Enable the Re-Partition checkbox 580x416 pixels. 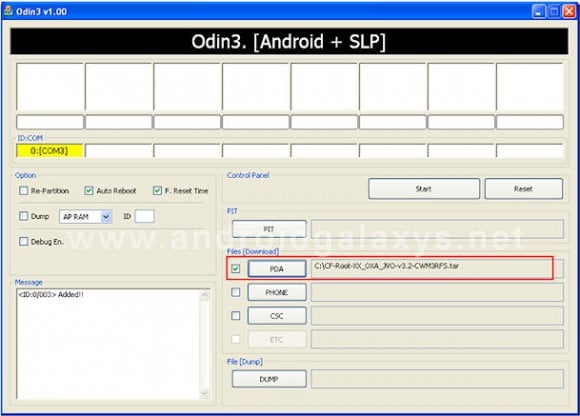tap(23, 190)
